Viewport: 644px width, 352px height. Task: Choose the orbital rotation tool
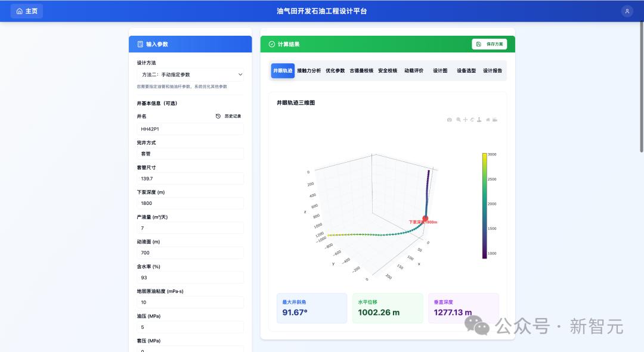pos(472,120)
